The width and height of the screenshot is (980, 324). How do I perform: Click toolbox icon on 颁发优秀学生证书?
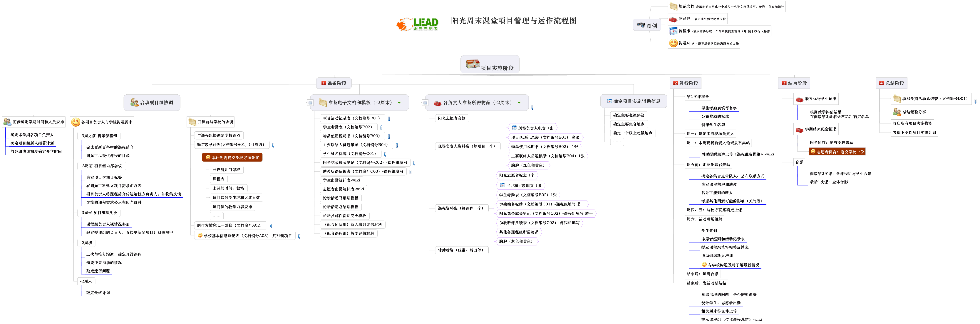(x=799, y=99)
